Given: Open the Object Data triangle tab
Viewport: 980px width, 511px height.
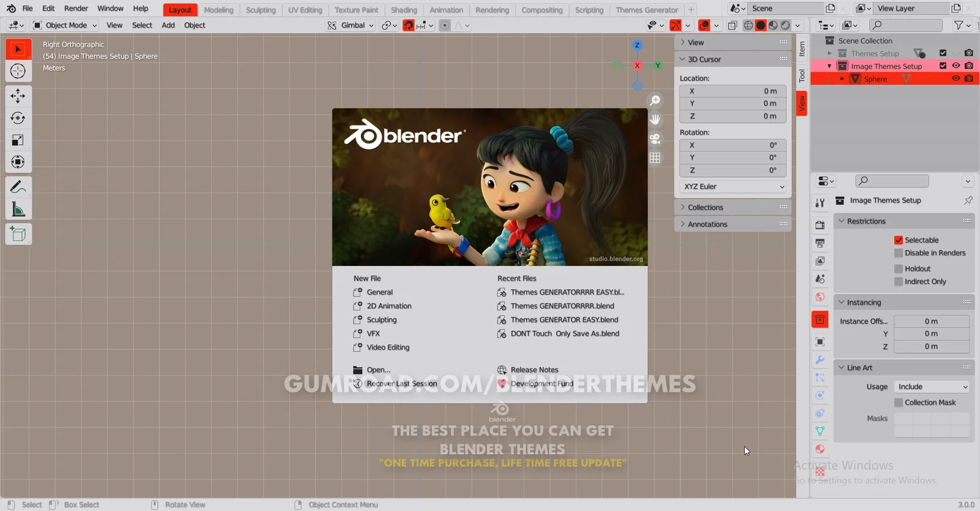Looking at the screenshot, I should (x=820, y=431).
